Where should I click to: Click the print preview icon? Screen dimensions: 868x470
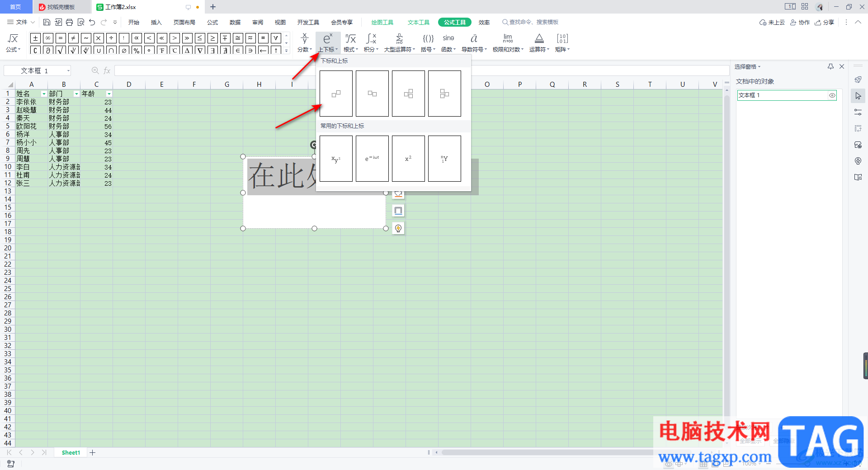pyautogui.click(x=81, y=22)
